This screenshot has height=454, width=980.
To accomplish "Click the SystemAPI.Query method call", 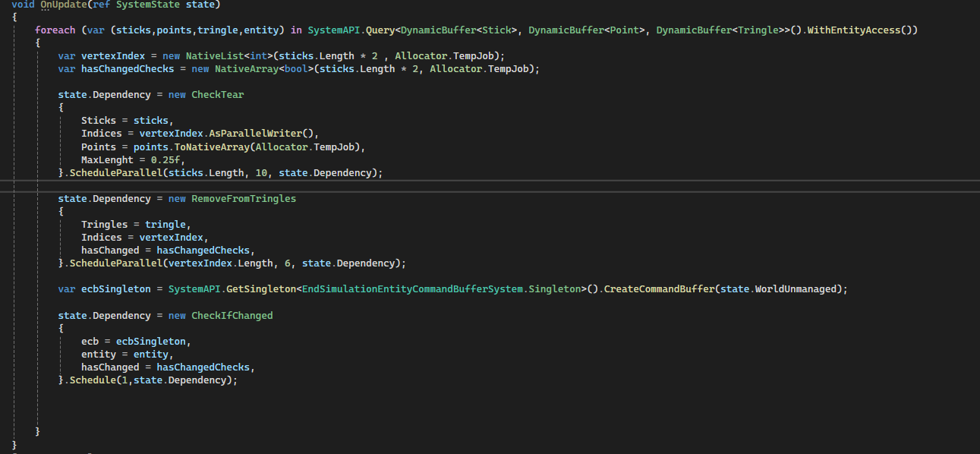I will click(352, 30).
